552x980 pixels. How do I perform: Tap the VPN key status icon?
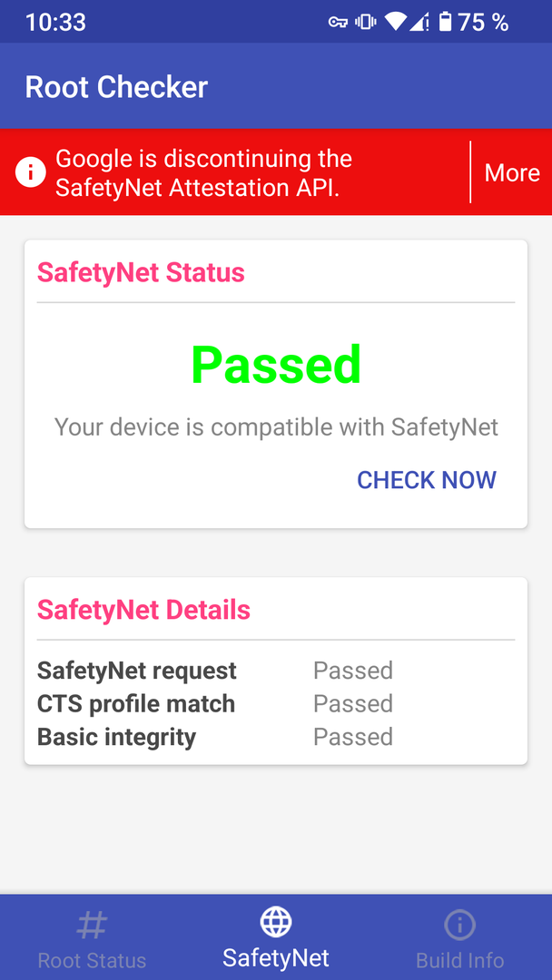point(339,23)
